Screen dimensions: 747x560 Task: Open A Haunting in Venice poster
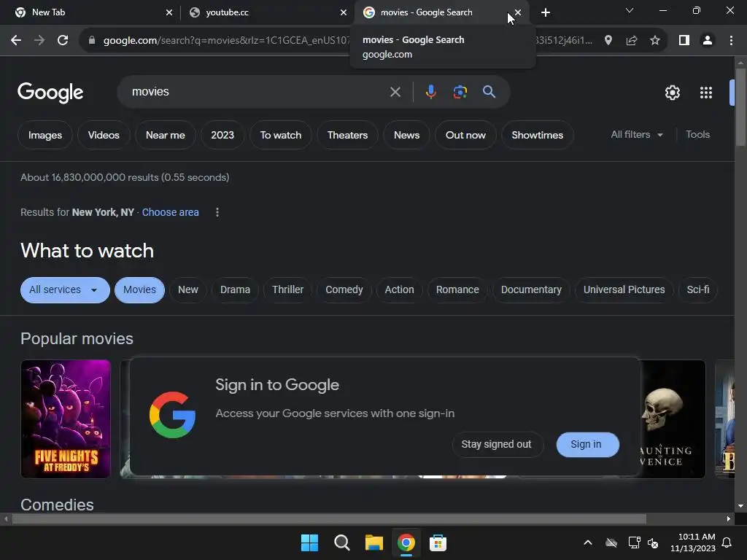pos(673,419)
